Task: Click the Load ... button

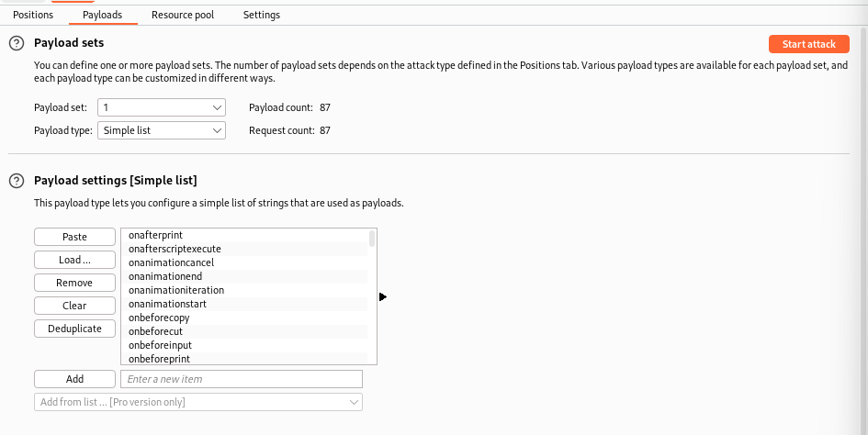Action: [x=74, y=260]
